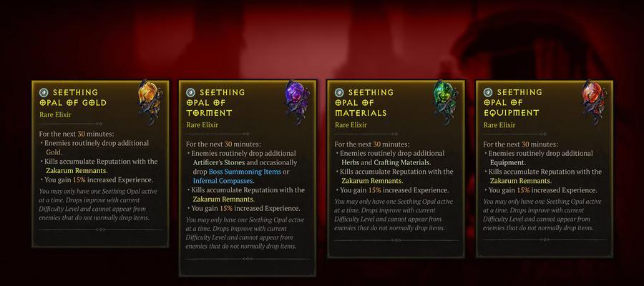
Task: Click Artificer's Stones text in Torment card
Action: click(219, 162)
